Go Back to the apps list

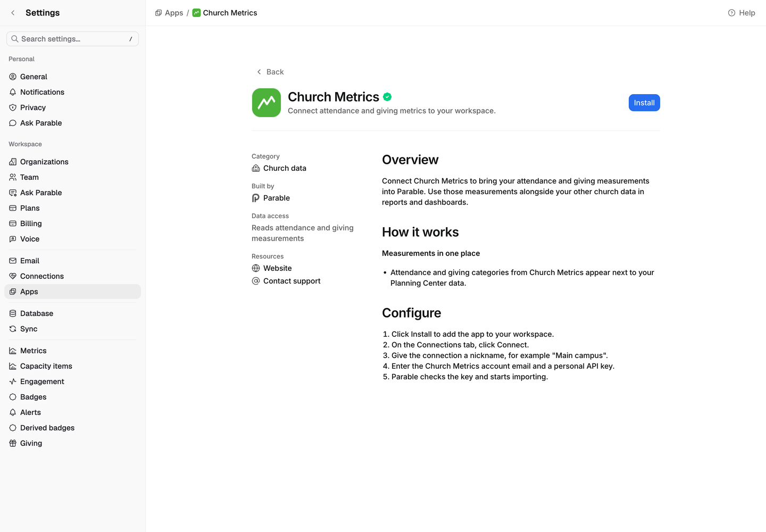pyautogui.click(x=270, y=72)
